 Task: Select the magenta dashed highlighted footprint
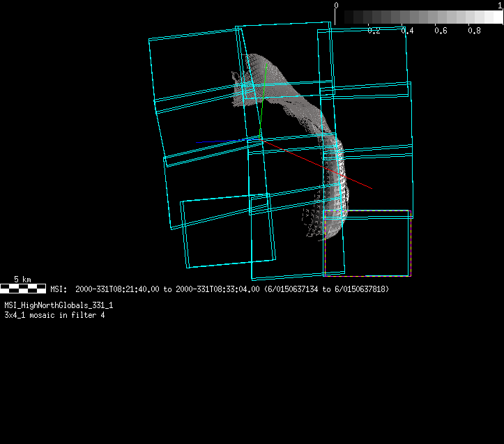[x=367, y=243]
